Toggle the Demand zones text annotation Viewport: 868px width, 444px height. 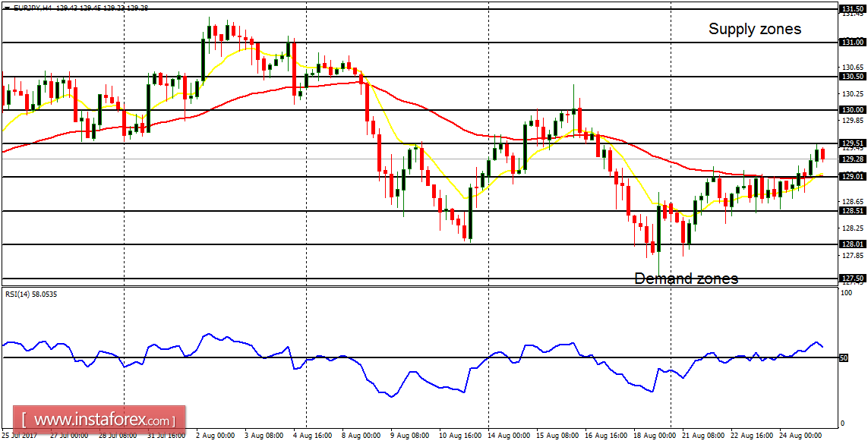pyautogui.click(x=686, y=279)
